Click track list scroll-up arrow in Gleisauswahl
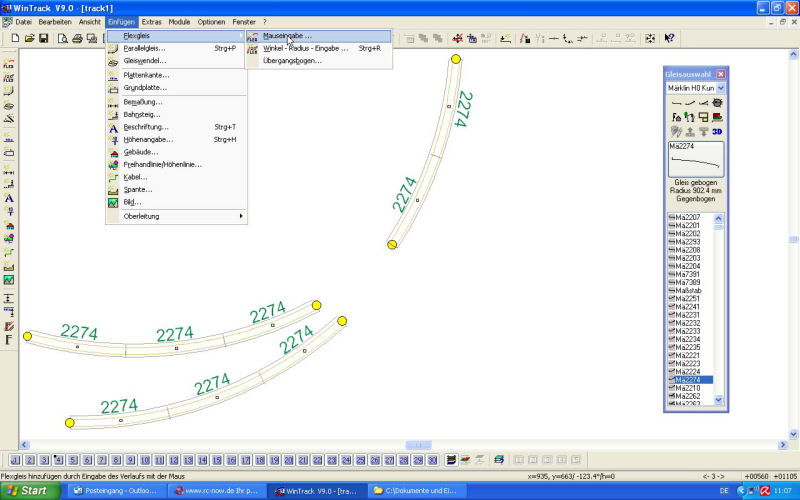 click(x=718, y=218)
